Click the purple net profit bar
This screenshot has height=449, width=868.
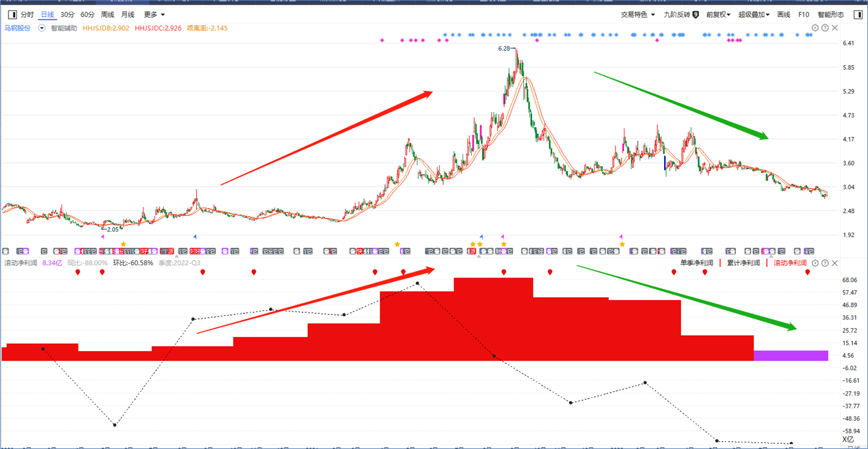click(x=791, y=356)
